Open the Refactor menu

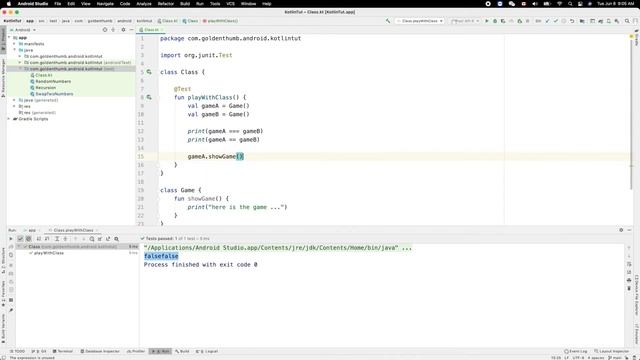pyautogui.click(x=166, y=4)
